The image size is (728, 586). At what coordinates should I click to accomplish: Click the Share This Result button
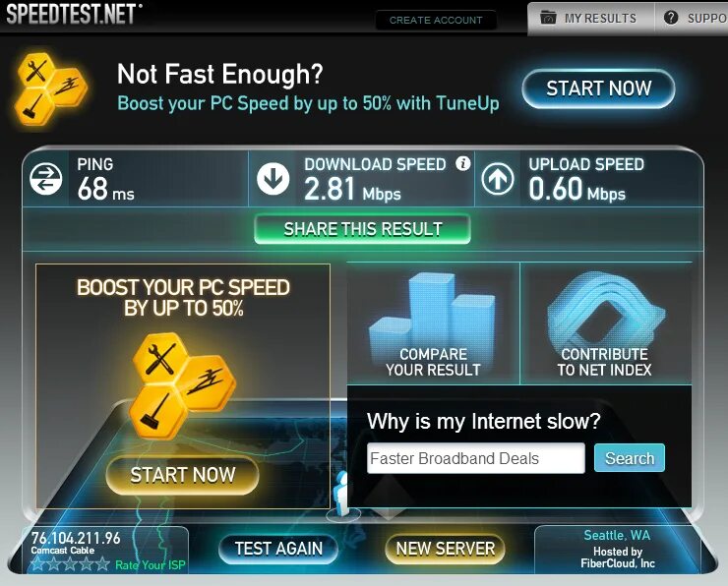[363, 229]
